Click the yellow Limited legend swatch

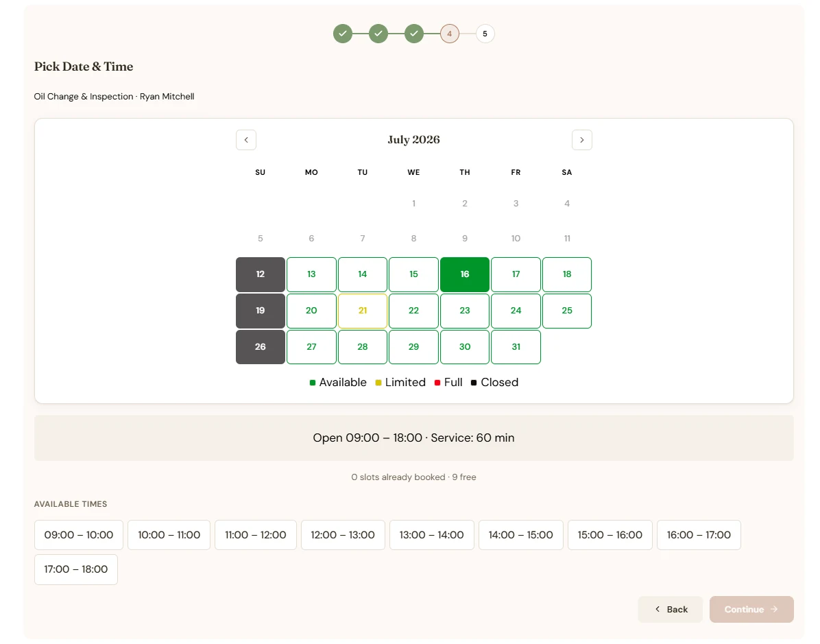(x=378, y=383)
